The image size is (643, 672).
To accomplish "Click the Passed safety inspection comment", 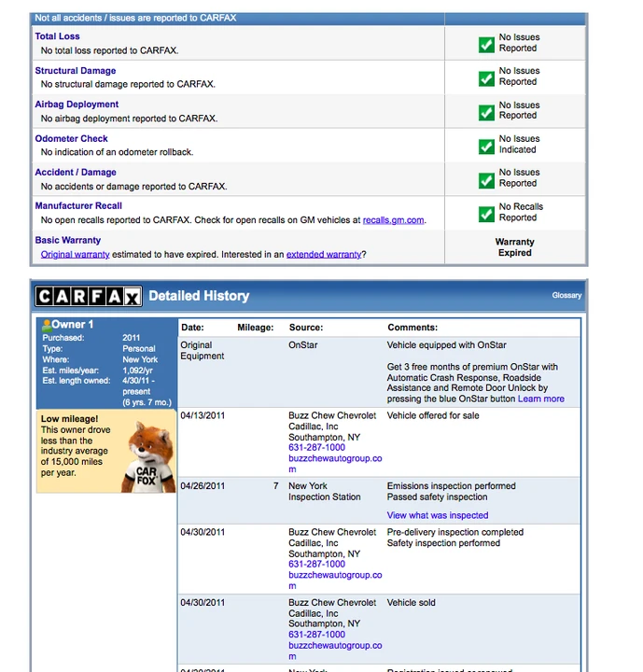I will [438, 497].
